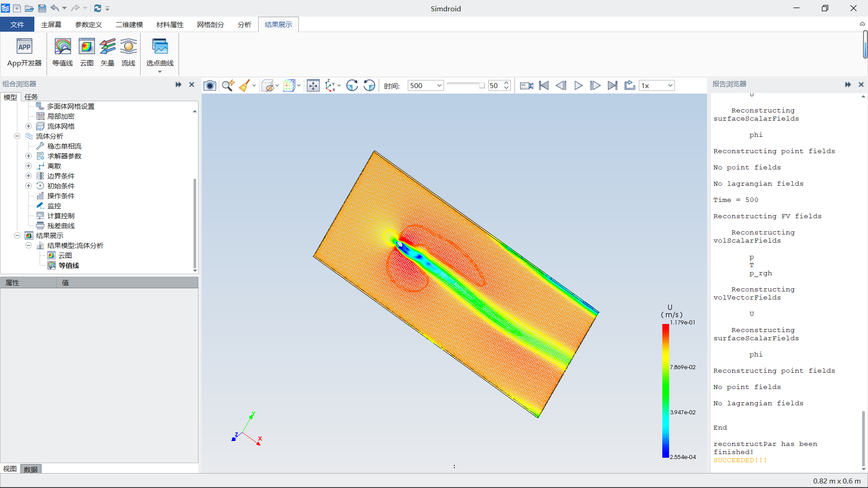868x488 pixels.
Task: Take a viewport screenshot with camera icon
Action: [x=210, y=85]
